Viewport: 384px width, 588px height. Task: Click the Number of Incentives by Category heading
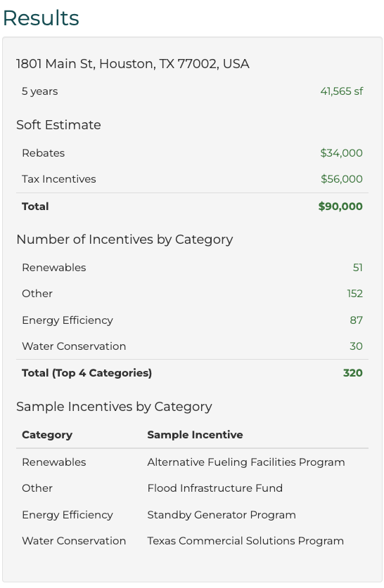tap(124, 240)
